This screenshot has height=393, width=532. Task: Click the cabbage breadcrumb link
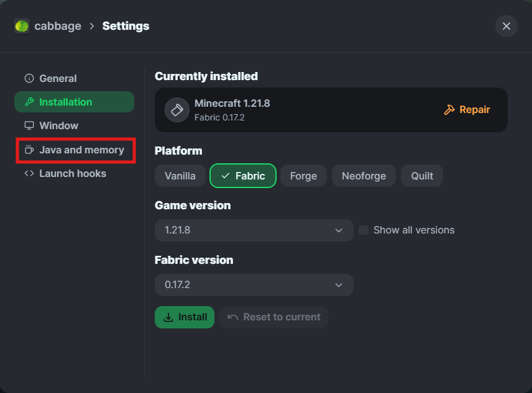(x=58, y=26)
